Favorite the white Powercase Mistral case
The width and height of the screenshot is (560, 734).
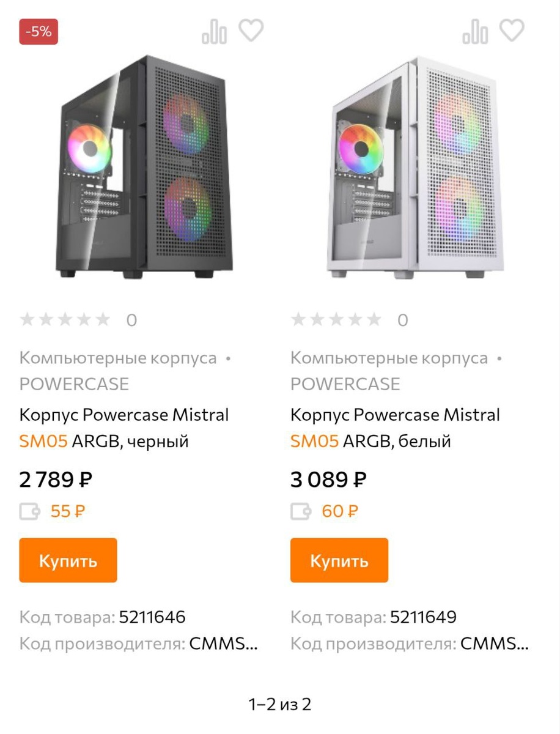point(512,30)
